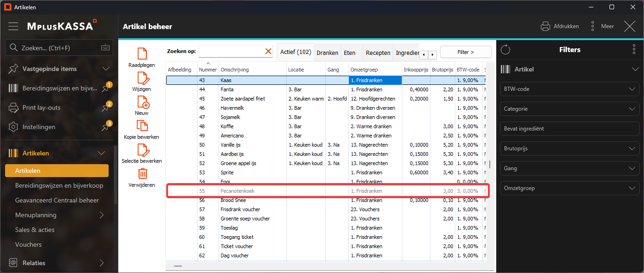This screenshot has height=273, width=644.
Task: Click the on-screen keyboard icon in sidebar search
Action: click(106, 47)
